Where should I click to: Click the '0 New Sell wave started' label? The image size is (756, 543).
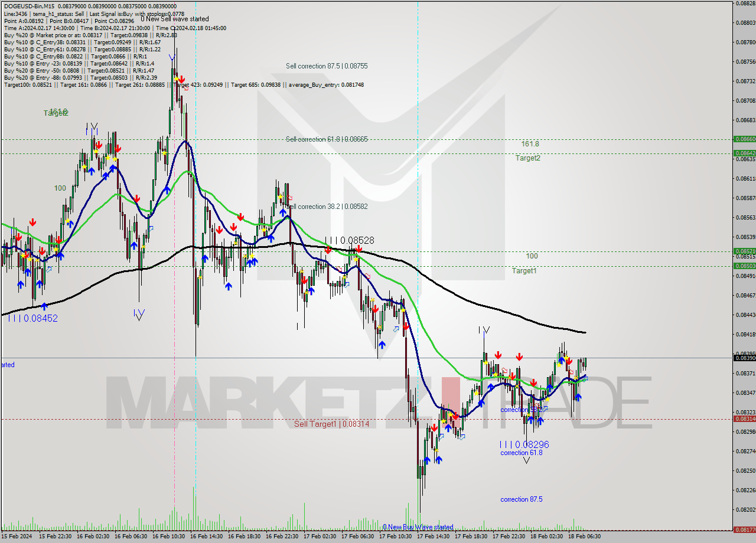tap(174, 19)
